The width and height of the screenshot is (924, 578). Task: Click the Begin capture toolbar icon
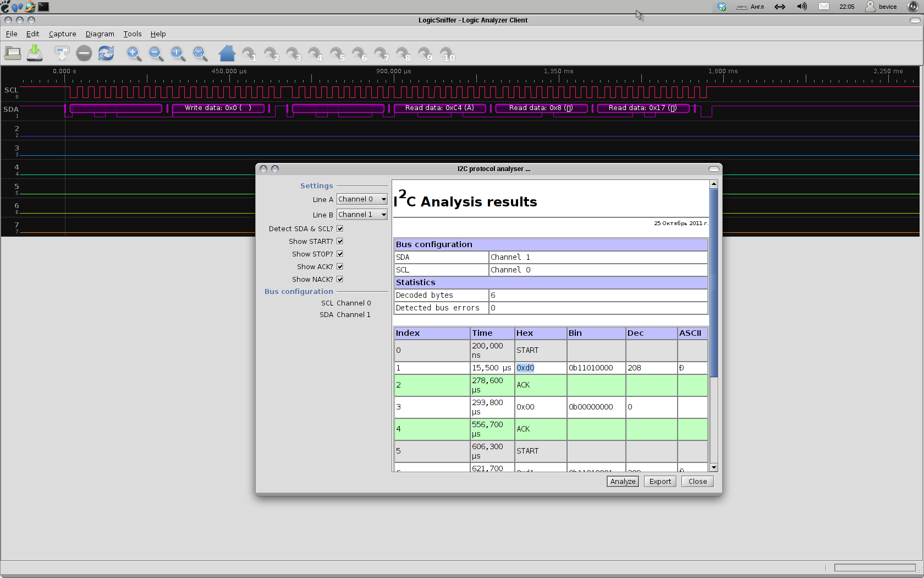coord(62,53)
